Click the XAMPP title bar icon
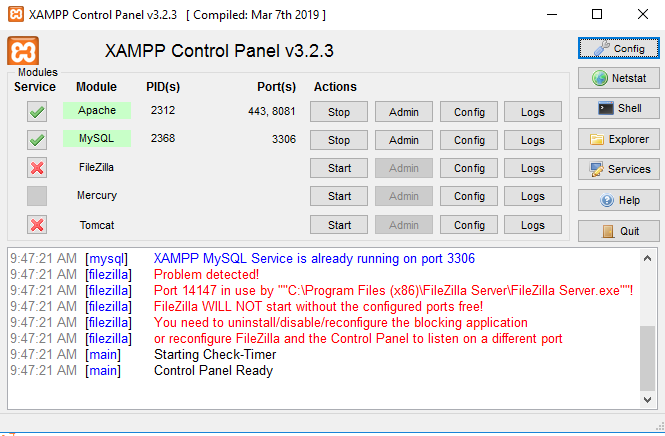The image size is (665, 436). [x=13, y=15]
